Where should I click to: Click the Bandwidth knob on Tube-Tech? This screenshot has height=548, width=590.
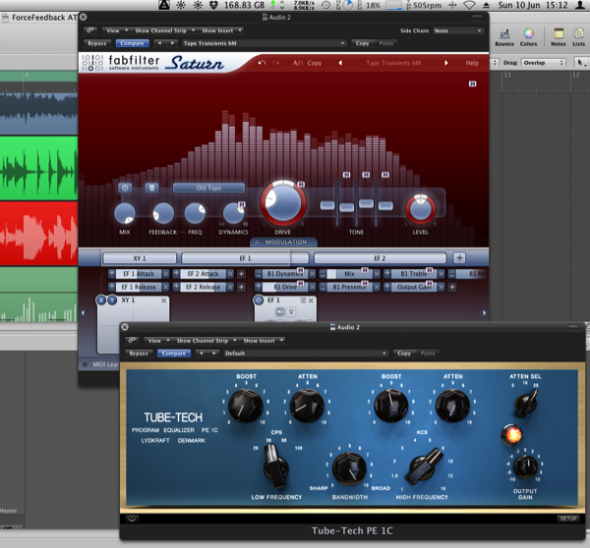coord(349,469)
